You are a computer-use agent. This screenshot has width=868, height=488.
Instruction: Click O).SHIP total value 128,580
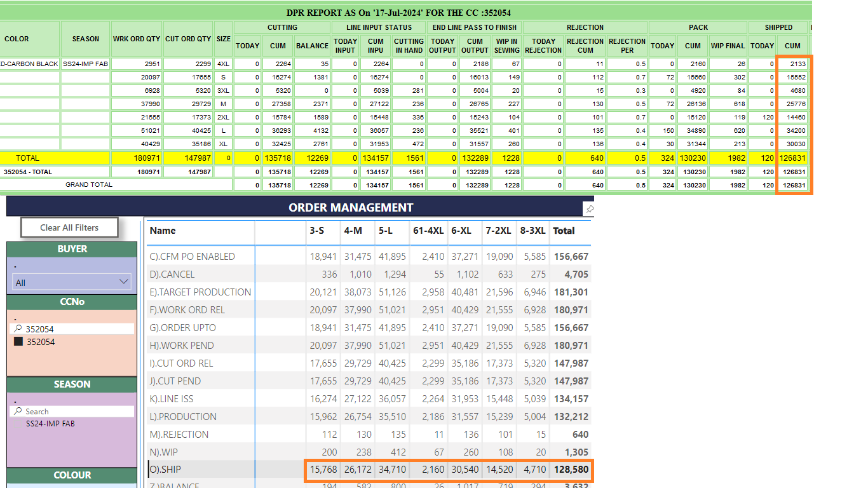click(x=571, y=470)
